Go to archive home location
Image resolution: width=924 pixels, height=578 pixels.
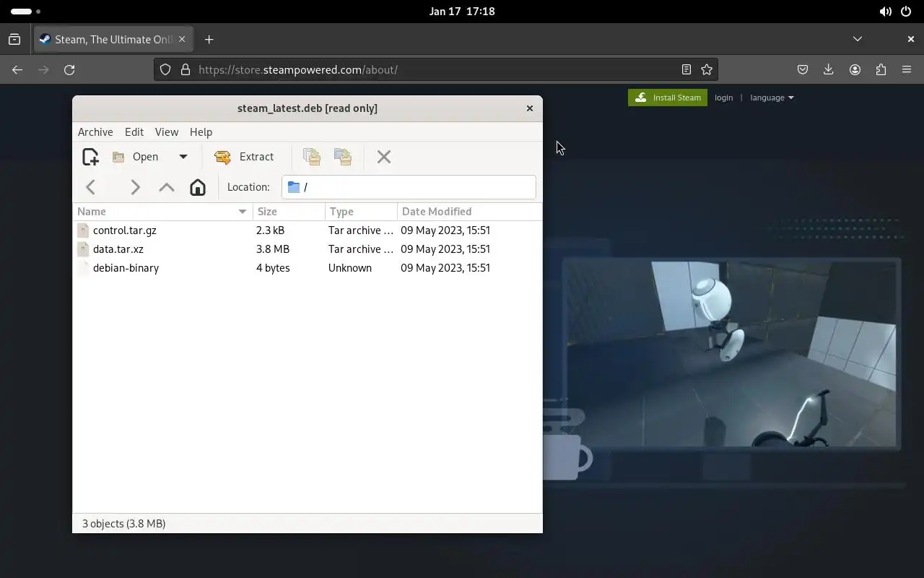pyautogui.click(x=198, y=187)
